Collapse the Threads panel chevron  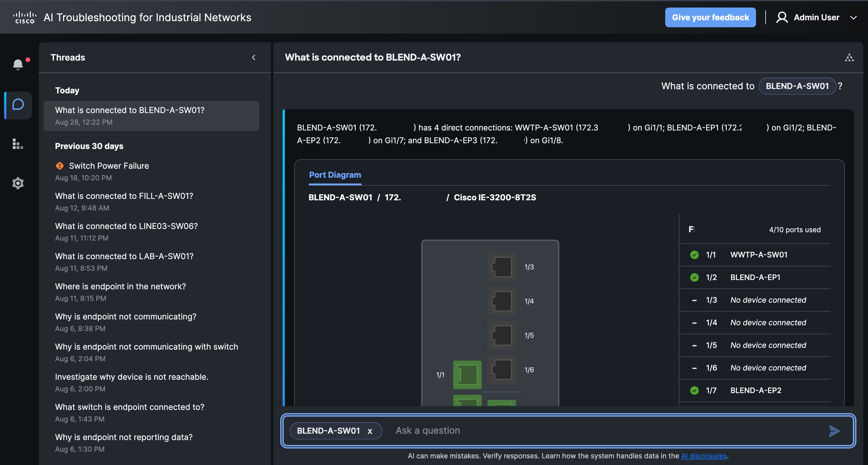(254, 58)
